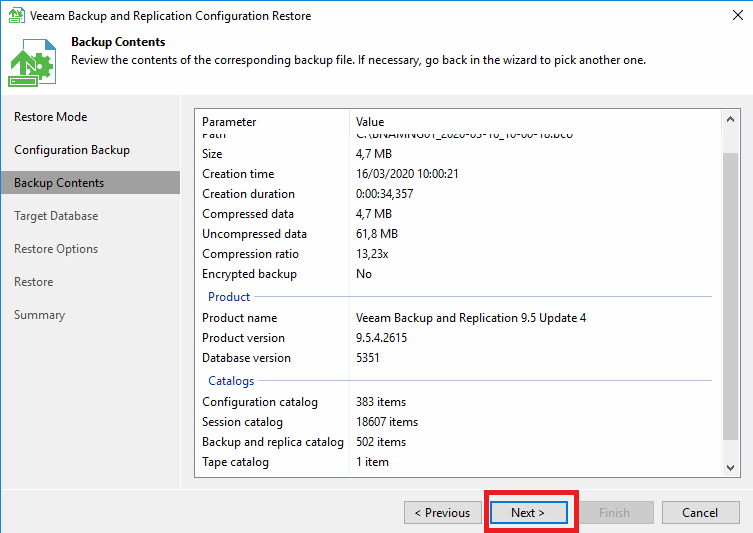The image size is (753, 533).
Task: Click the 18607 items value
Action: click(x=387, y=422)
